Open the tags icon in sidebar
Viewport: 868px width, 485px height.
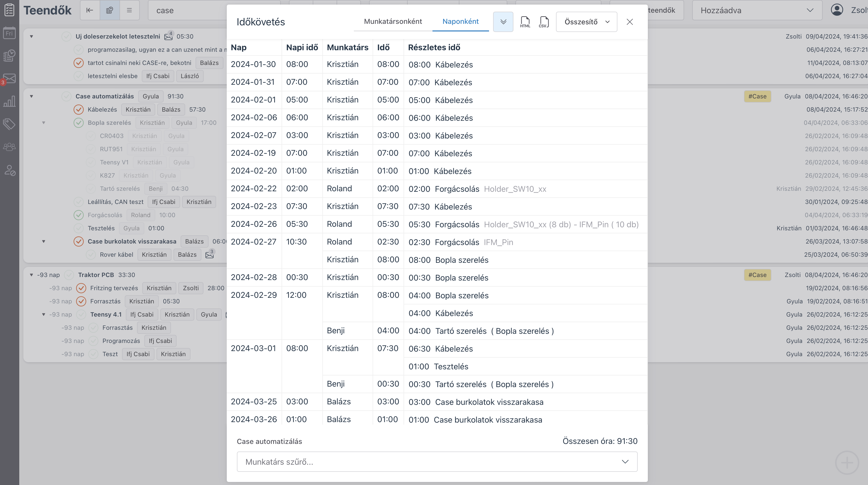pyautogui.click(x=9, y=124)
